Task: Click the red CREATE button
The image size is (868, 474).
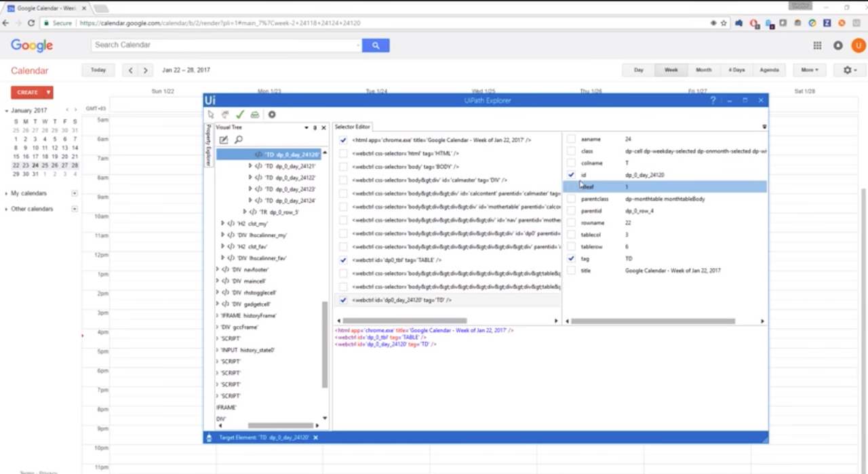Action: click(27, 92)
